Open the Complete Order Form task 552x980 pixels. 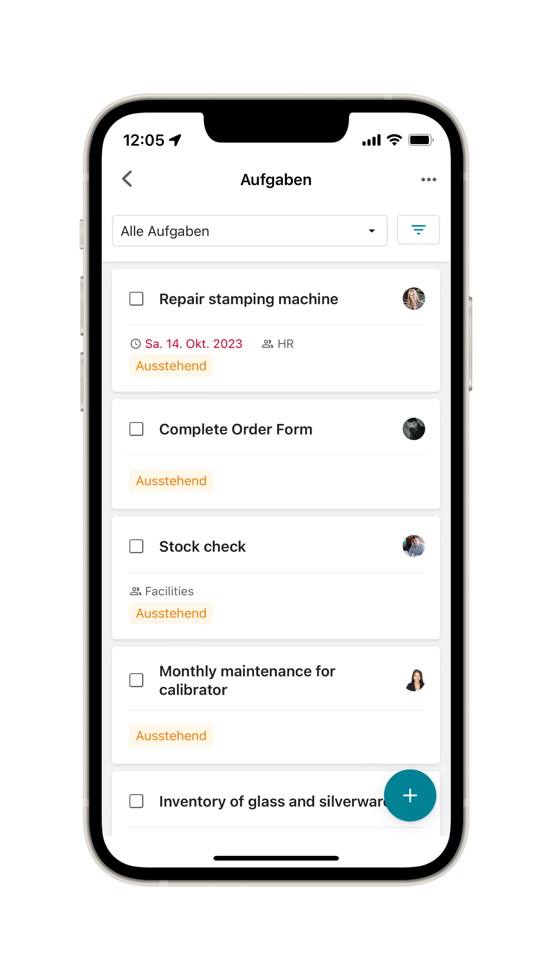[236, 429]
